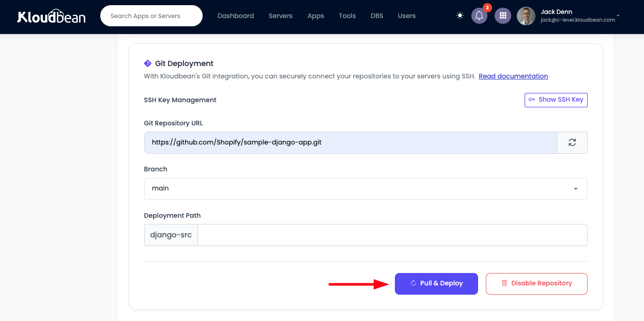
Task: Open the apps grid icon in top bar
Action: 502,15
